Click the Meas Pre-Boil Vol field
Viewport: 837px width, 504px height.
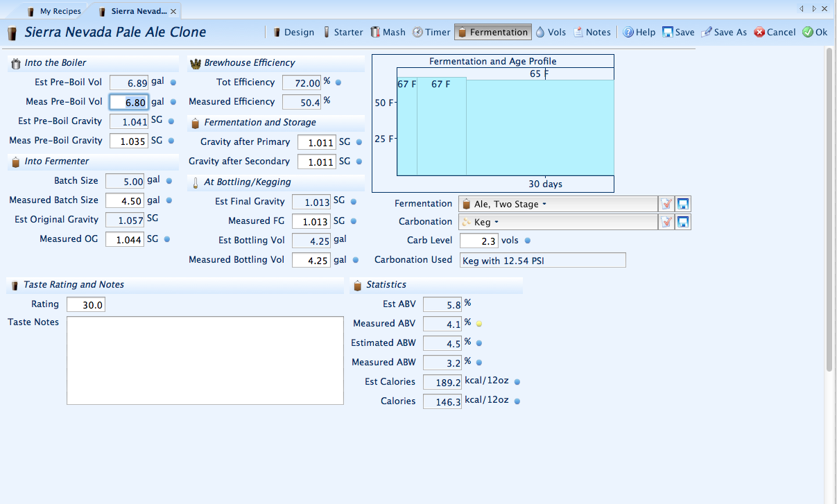tap(129, 102)
